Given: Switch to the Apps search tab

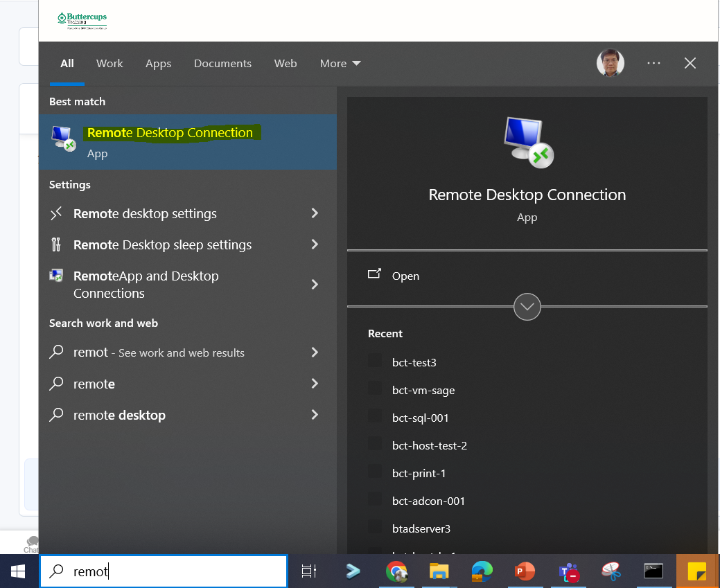Looking at the screenshot, I should coord(158,63).
